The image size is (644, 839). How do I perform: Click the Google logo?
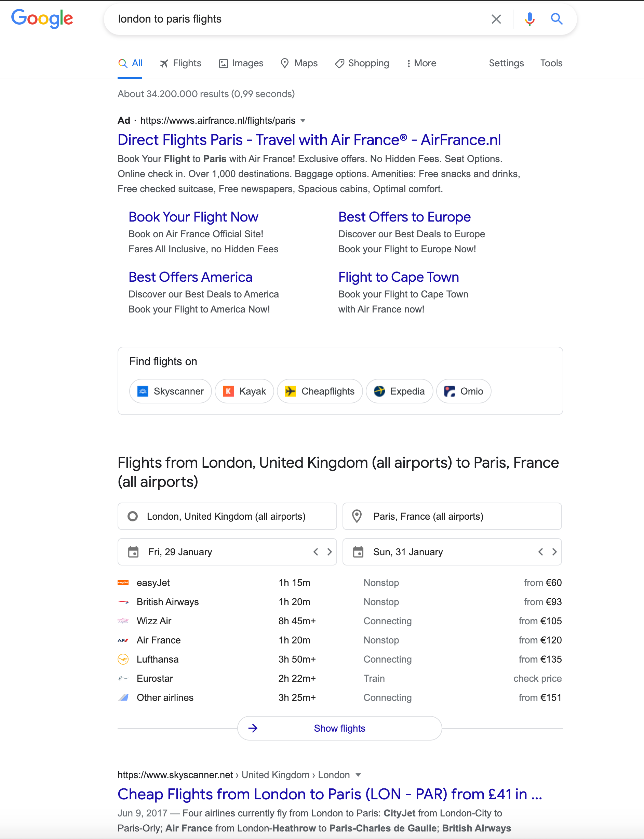pos(42,18)
